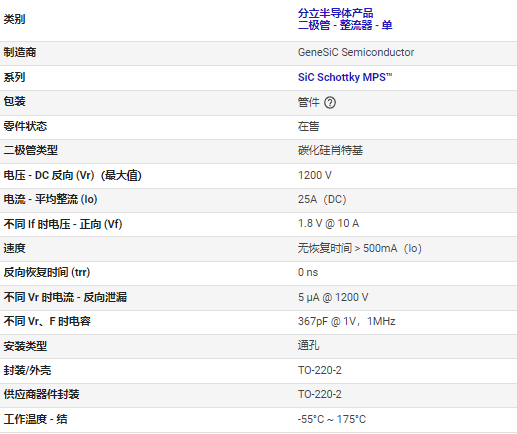This screenshot has height=434, width=517.
Task: Click the 零件状态 row label
Action: 25,126
